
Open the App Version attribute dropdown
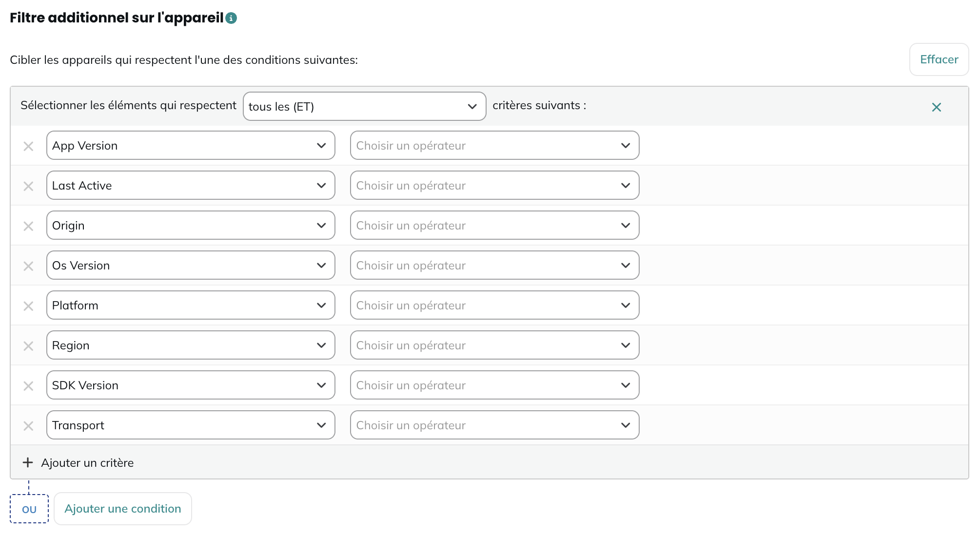(191, 145)
